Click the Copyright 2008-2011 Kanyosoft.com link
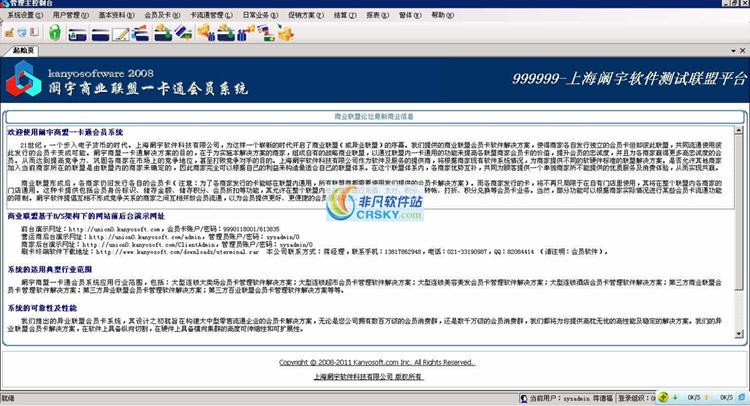This screenshot has width=750, height=406. tap(377, 362)
